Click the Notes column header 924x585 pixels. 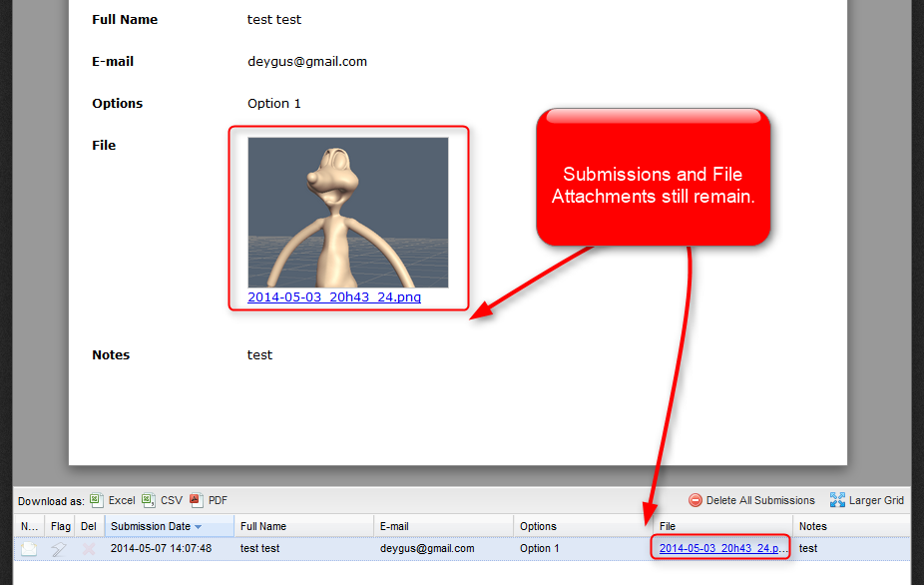coord(813,526)
